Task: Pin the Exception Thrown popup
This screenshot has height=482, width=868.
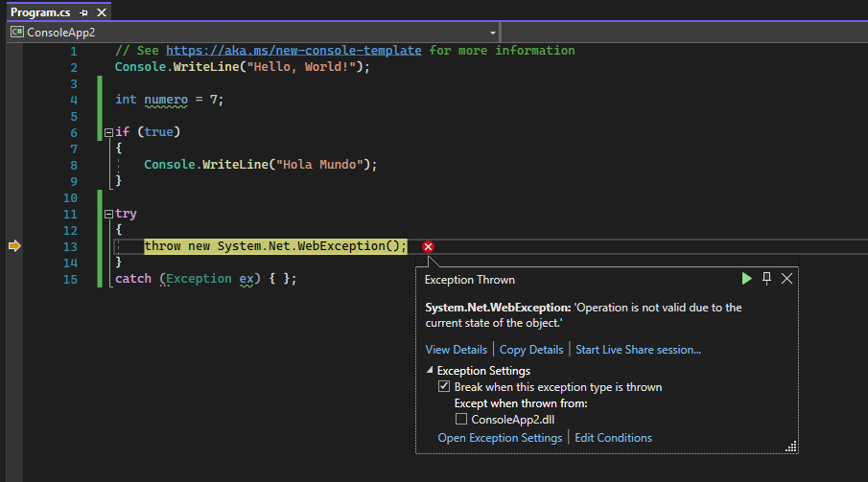Action: pyautogui.click(x=766, y=279)
